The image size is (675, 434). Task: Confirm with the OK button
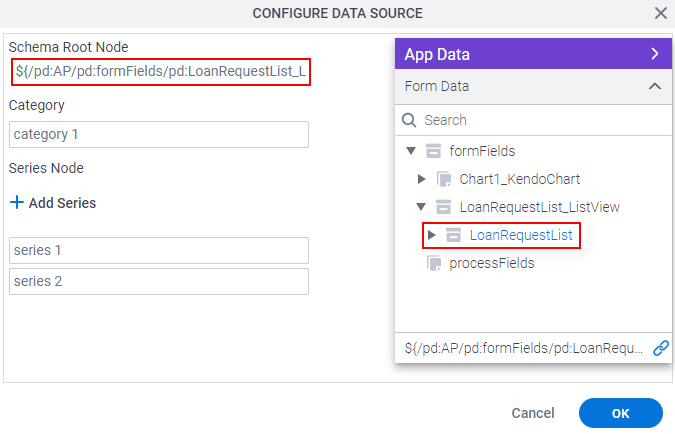pyautogui.click(x=620, y=413)
